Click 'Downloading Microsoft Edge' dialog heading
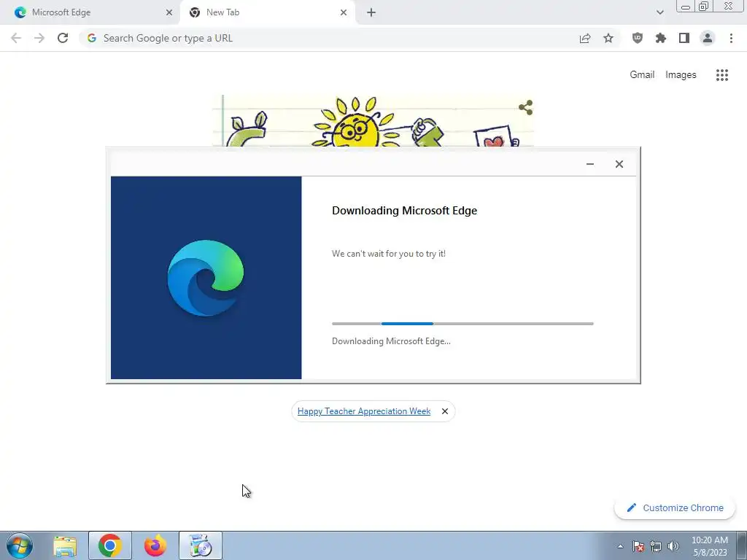The image size is (747, 560). pos(404,211)
